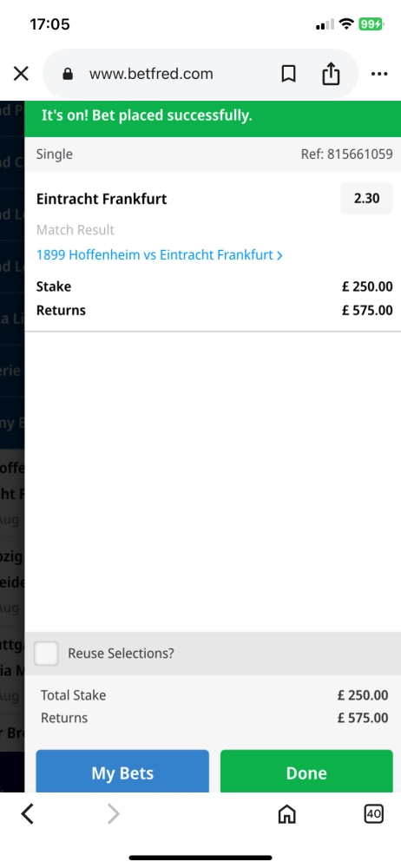Viewport: 401px width, 868px height.
Task: Close the browser tab with X icon
Action: pos(21,74)
